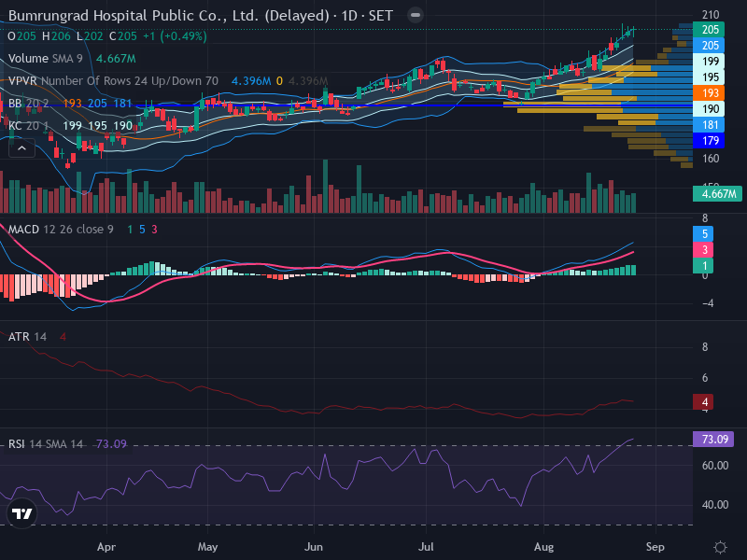This screenshot has width=747, height=560.
Task: Click the green 205 last-price label
Action: tap(709, 30)
